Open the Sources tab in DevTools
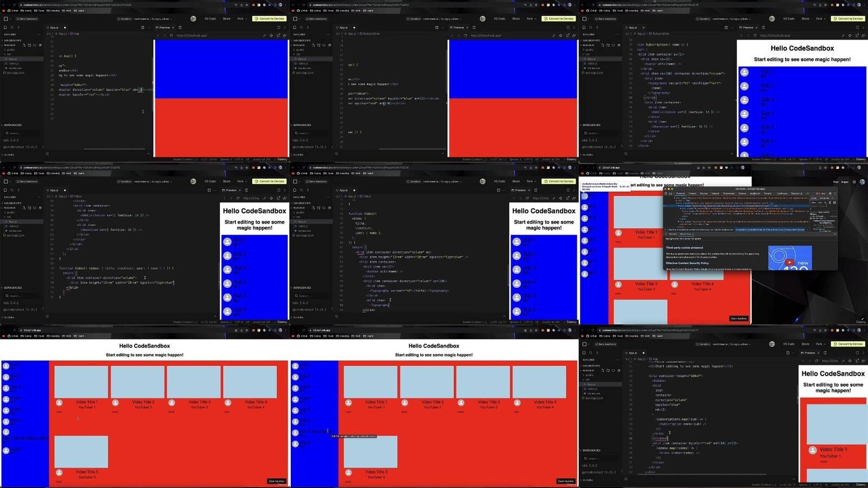 [704, 193]
